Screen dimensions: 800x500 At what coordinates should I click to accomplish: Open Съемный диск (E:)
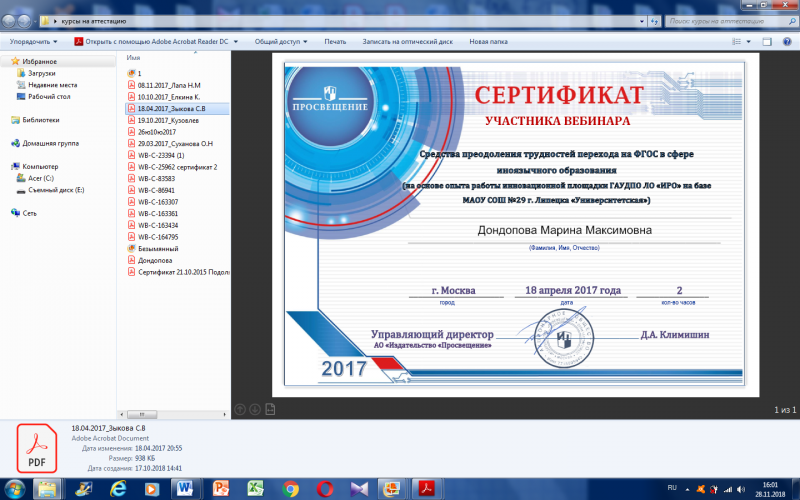pyautogui.click(x=56, y=190)
